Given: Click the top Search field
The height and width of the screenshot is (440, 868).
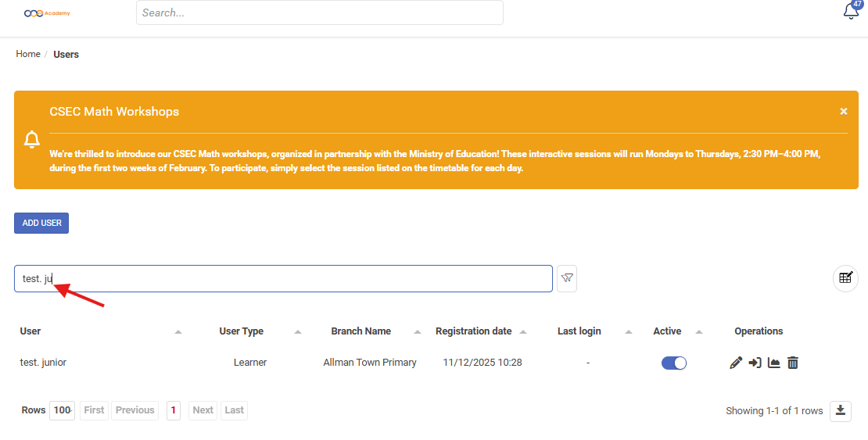Looking at the screenshot, I should 319,13.
